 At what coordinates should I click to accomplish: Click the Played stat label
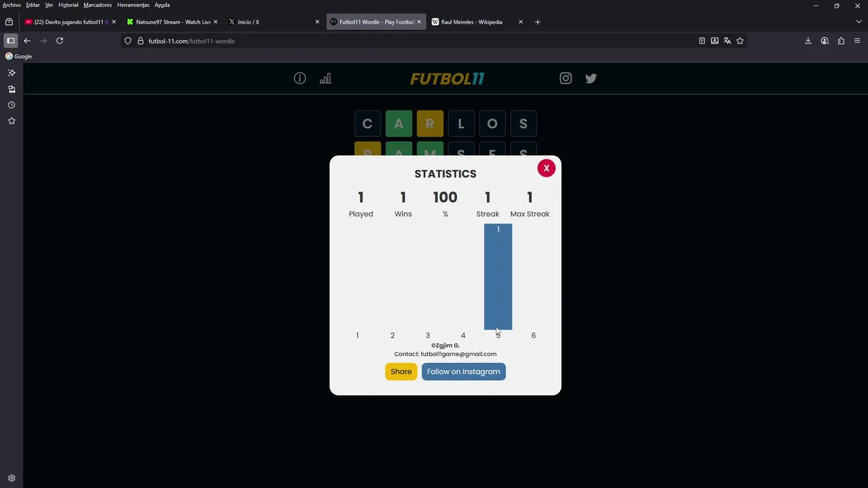click(x=361, y=213)
